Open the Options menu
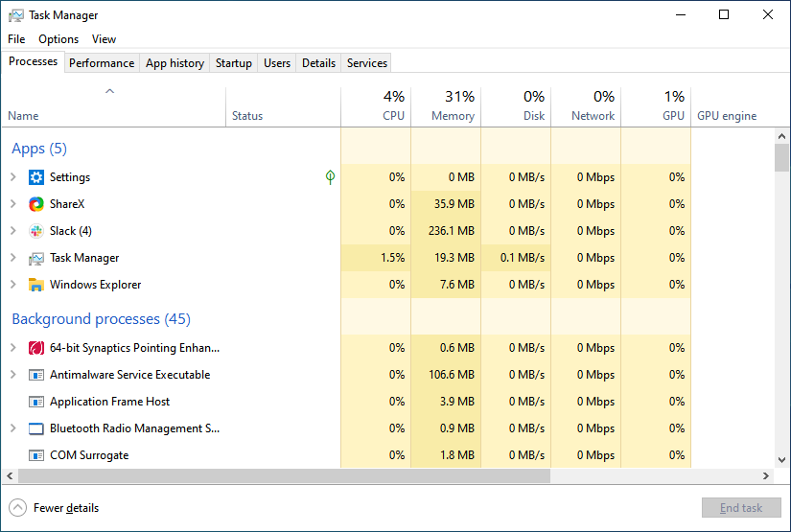The image size is (791, 532). click(58, 39)
